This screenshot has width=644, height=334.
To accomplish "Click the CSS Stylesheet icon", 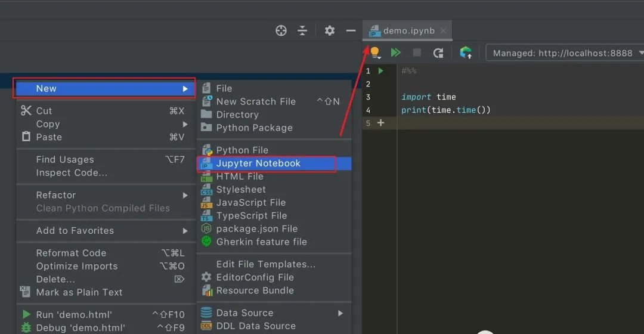I will click(x=206, y=190).
